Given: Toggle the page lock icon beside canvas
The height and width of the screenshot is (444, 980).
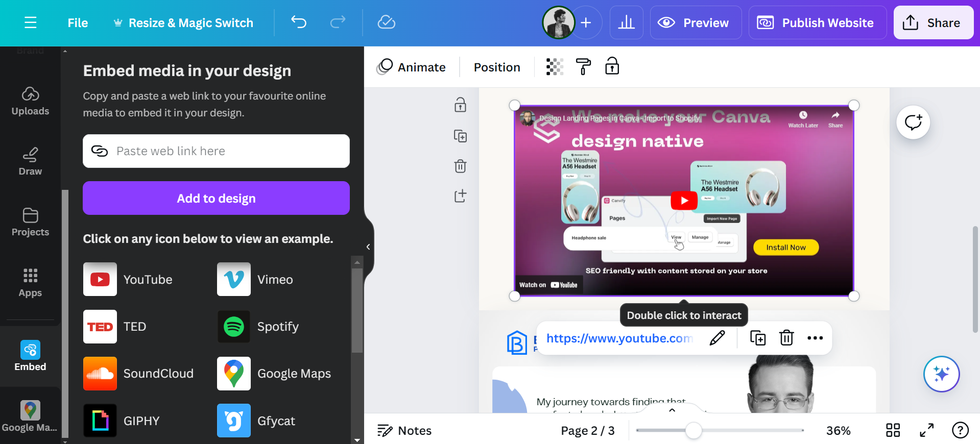Looking at the screenshot, I should click(460, 105).
